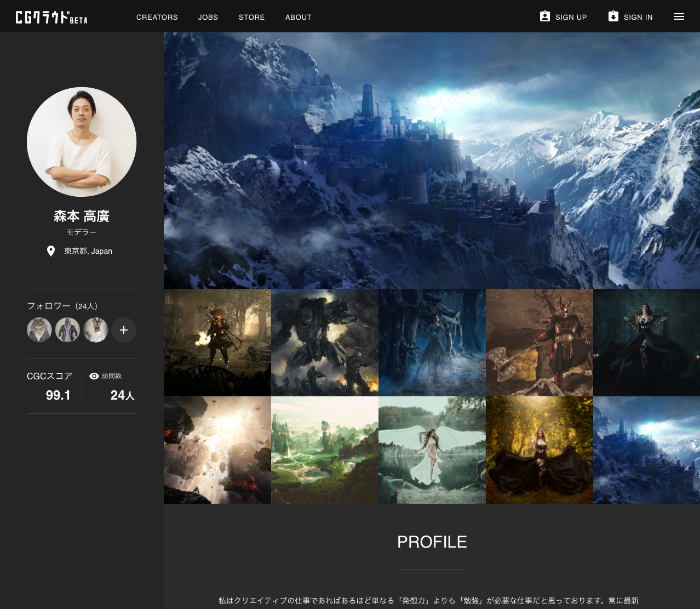Open the angel wings artwork thumbnail
This screenshot has width=700, height=609.
tap(432, 449)
